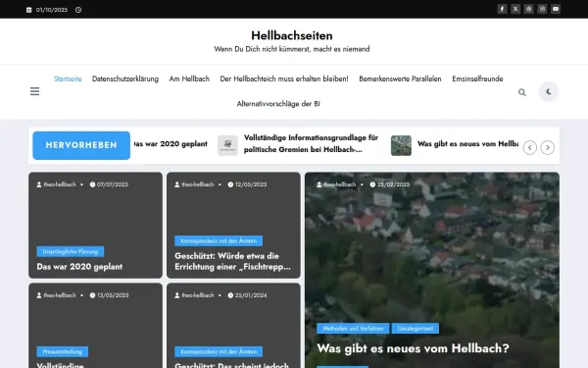The height and width of the screenshot is (368, 588).
Task: Open Bemerkenswerte Parallelen menu item
Action: tap(400, 79)
